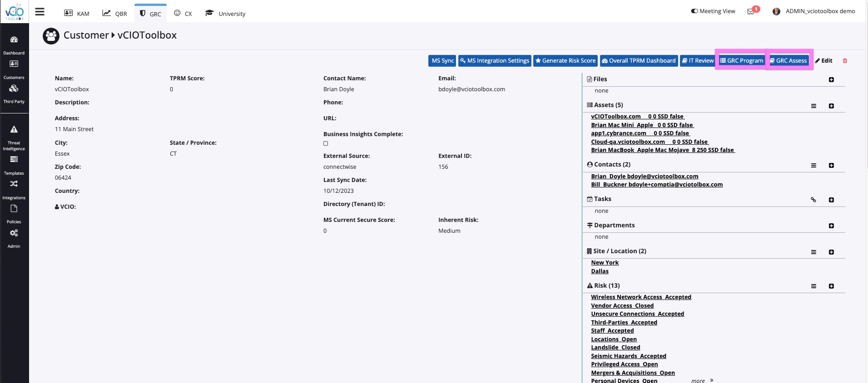
Task: Add a new file with plus icon
Action: [x=831, y=80]
